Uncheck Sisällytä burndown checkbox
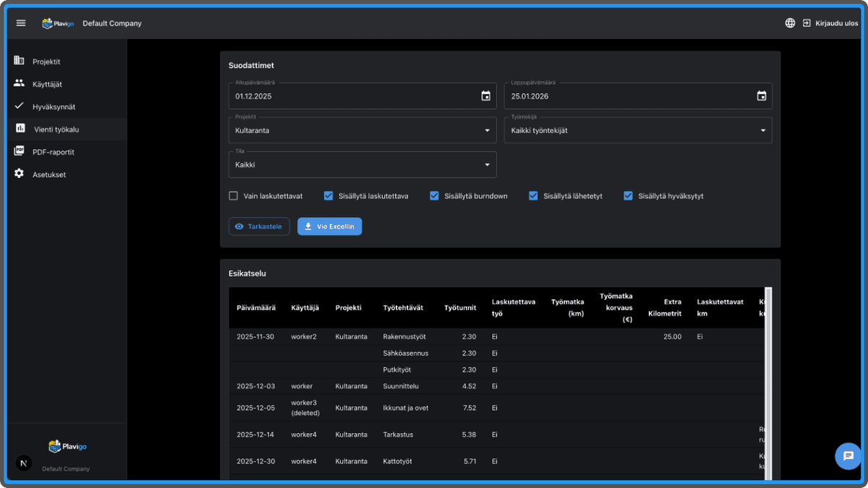 (x=435, y=196)
